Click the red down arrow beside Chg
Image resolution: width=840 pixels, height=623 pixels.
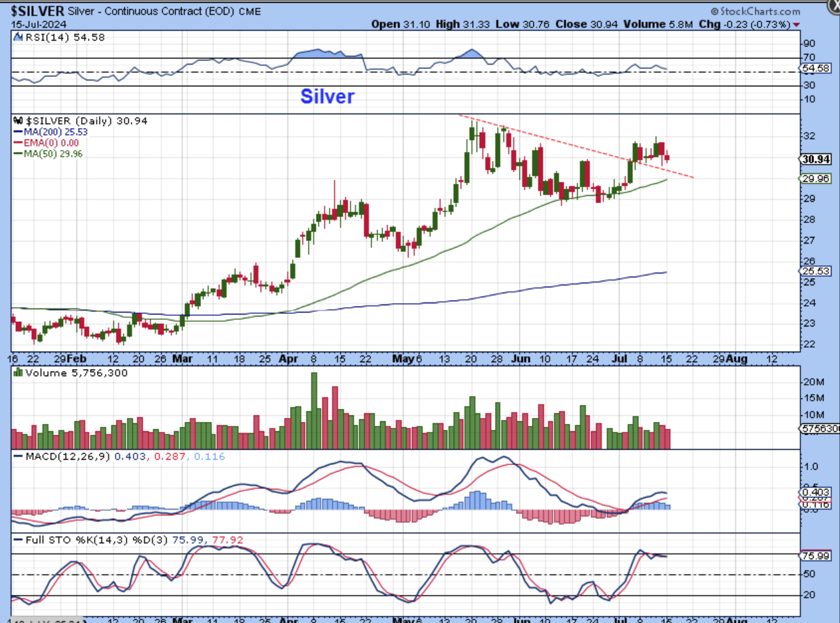tap(796, 25)
